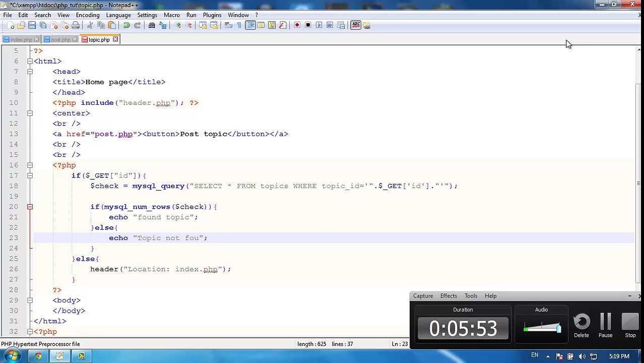The width and height of the screenshot is (644, 363).
Task: Click the Save file icon
Action: point(32,25)
